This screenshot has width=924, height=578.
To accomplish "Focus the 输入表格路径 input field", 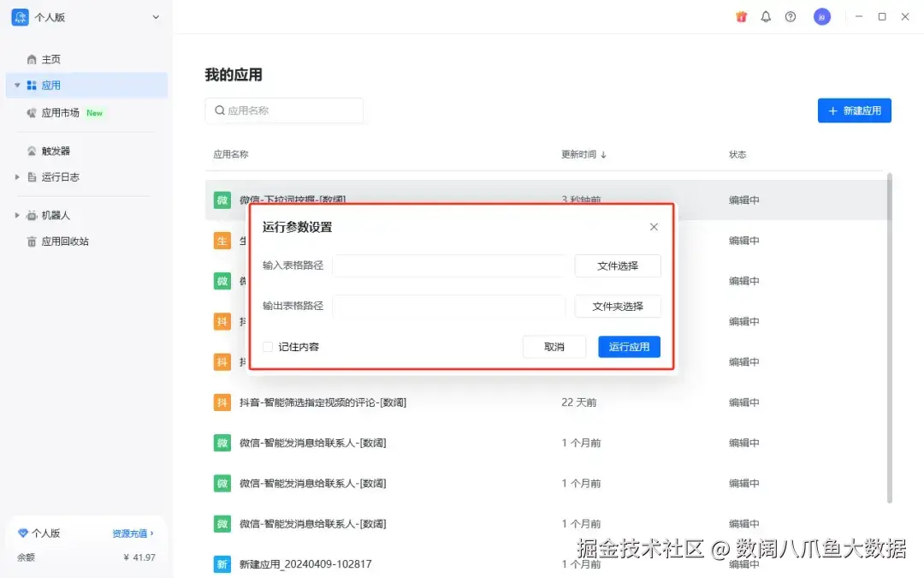I will click(449, 266).
